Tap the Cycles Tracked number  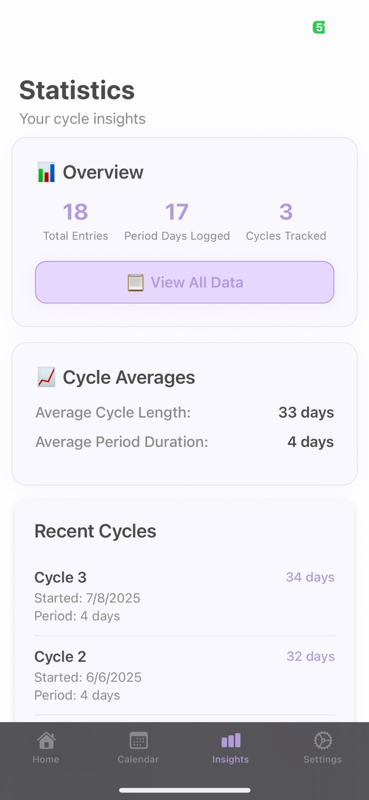286,212
